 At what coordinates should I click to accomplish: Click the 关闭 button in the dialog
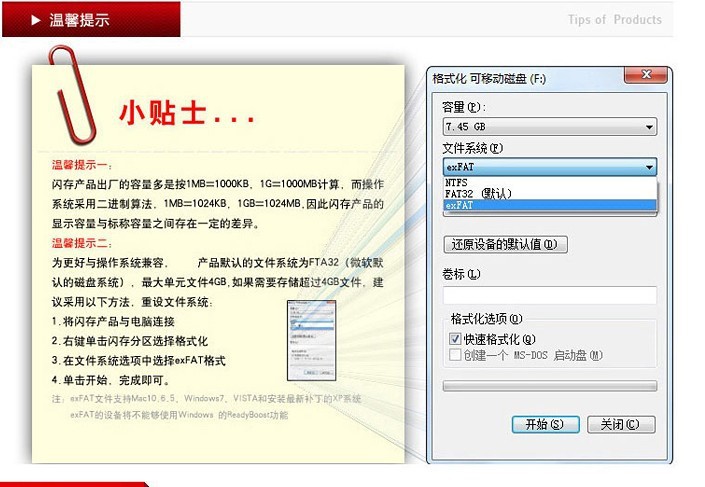coord(620,424)
